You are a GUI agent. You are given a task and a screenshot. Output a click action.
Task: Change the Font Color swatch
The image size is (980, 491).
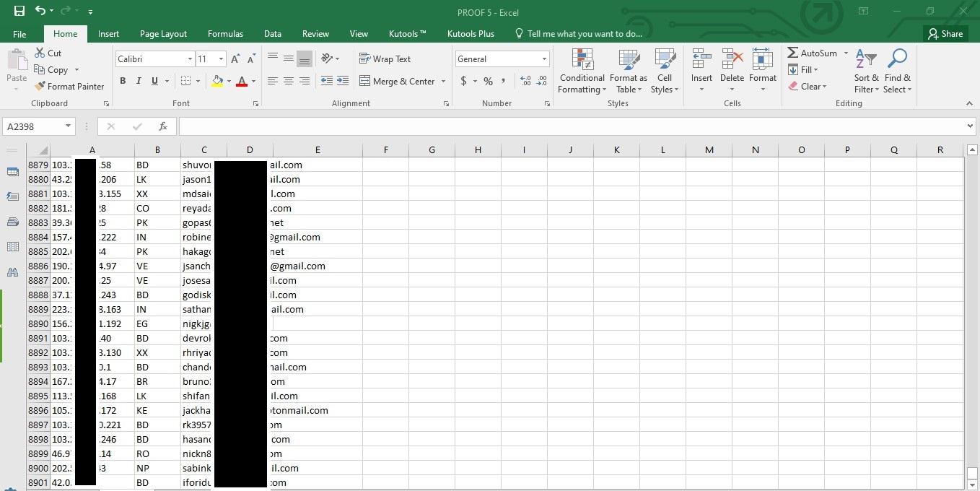[242, 82]
